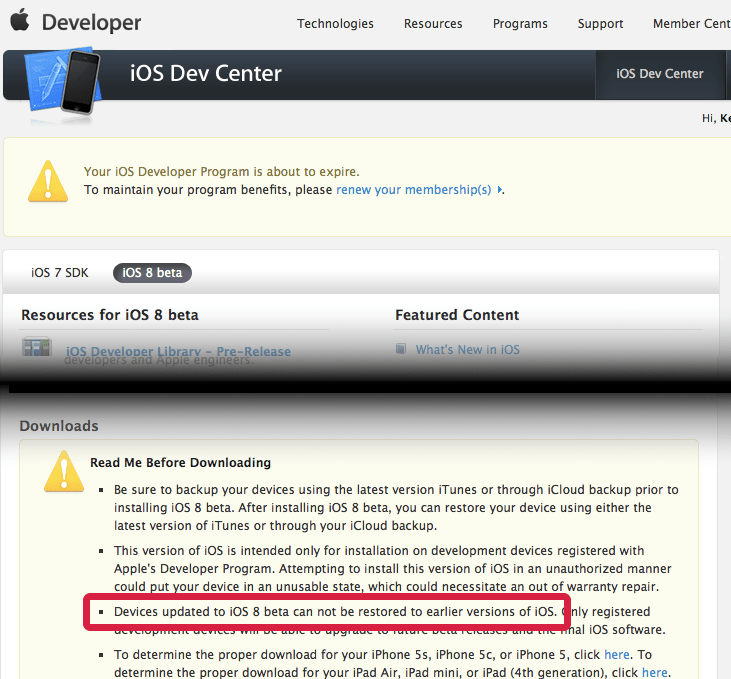The height and width of the screenshot is (679, 731).
Task: Click 'To determine the proper download' bullet text
Action: (392, 663)
